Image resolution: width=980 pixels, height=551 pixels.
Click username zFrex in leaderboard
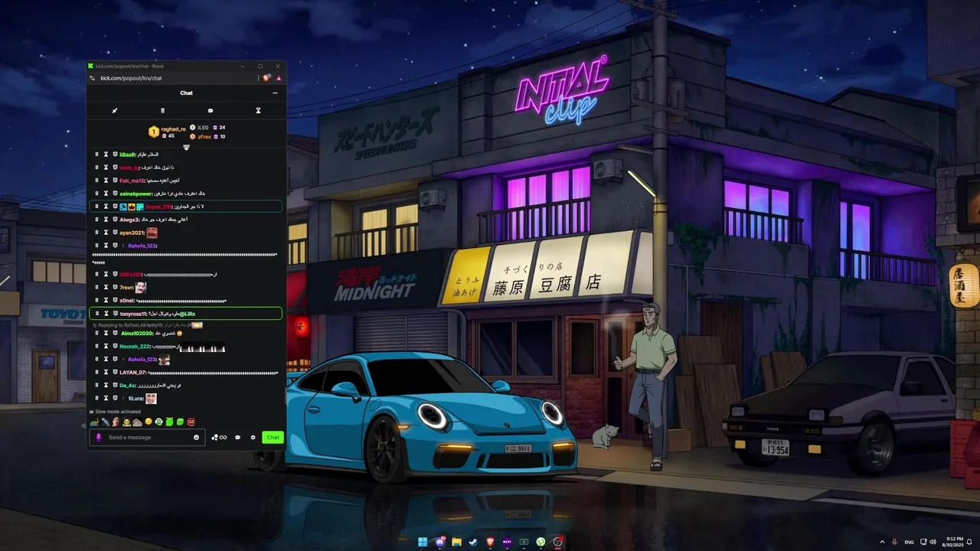pyautogui.click(x=204, y=137)
